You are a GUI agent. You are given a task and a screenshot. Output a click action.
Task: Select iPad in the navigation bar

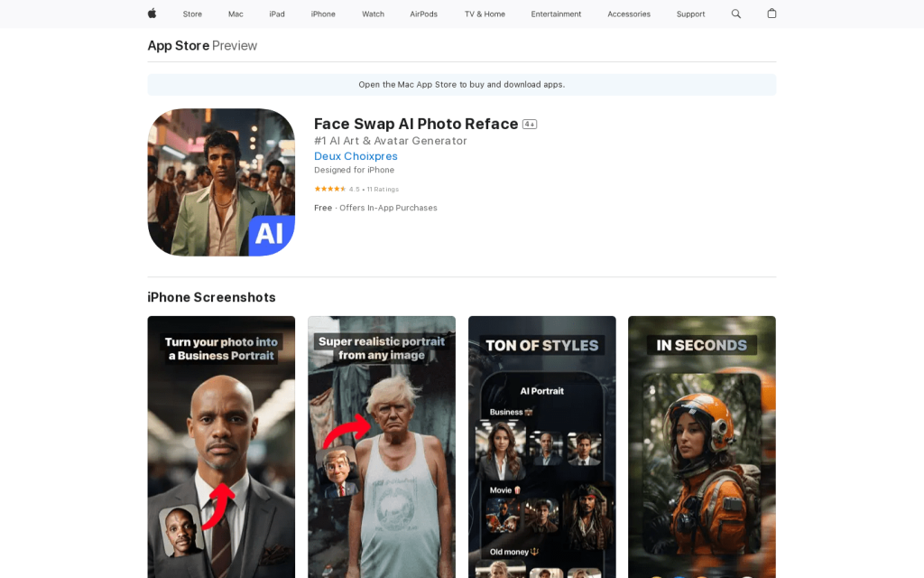[277, 14]
